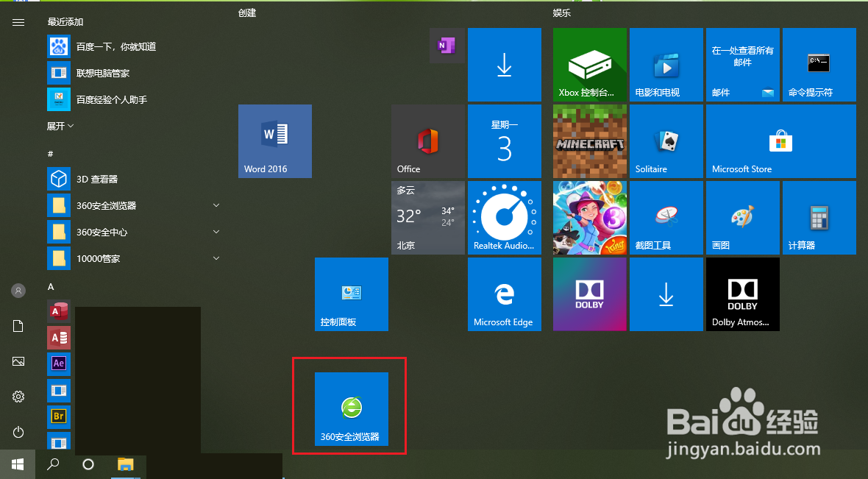
Task: Click the download tile beside Dolby Atmos
Action: point(666,294)
